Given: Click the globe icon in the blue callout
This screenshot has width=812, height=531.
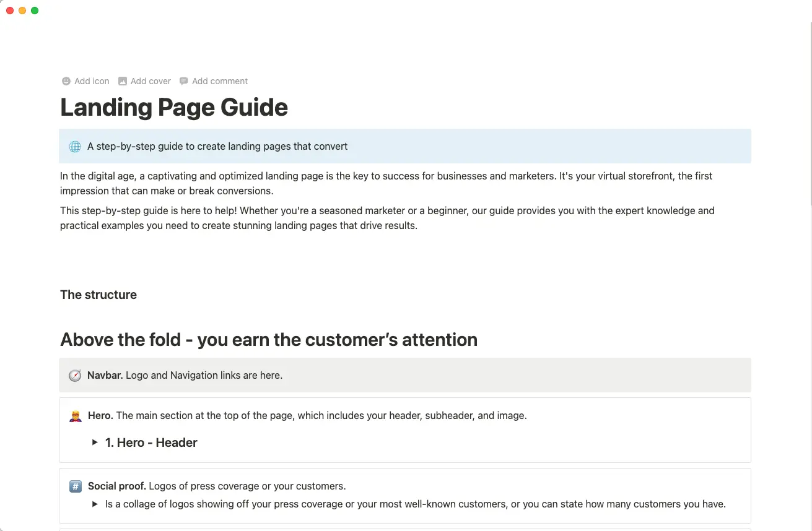Looking at the screenshot, I should point(75,146).
